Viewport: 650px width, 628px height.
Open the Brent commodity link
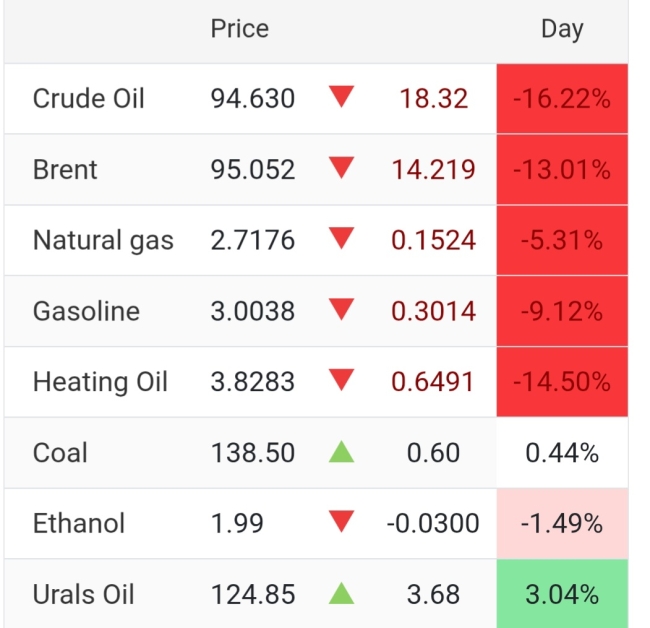(x=65, y=170)
